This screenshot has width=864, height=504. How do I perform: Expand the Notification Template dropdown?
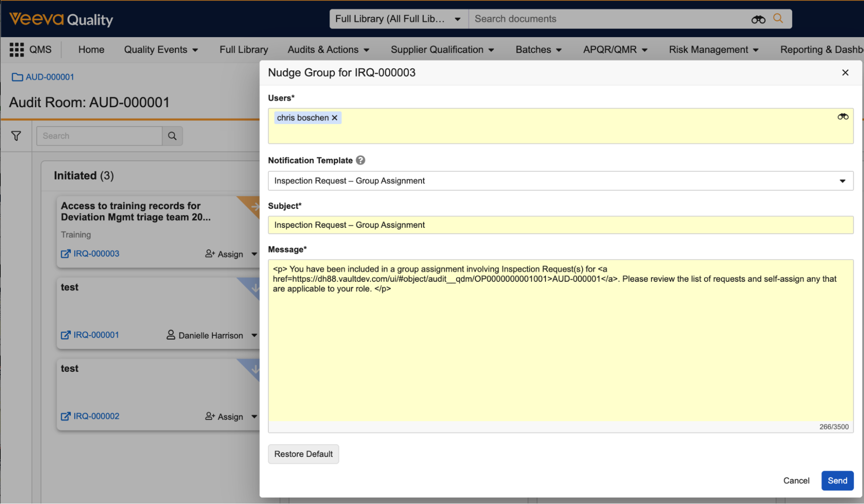coord(842,181)
